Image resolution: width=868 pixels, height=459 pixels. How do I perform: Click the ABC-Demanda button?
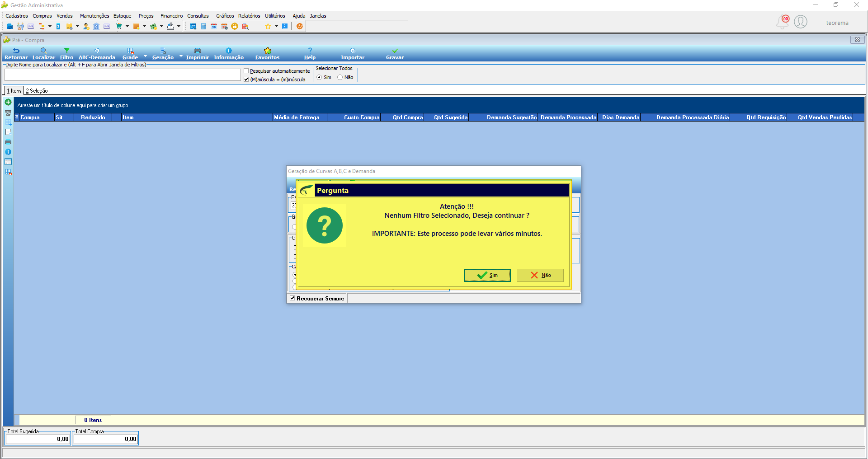pos(97,54)
